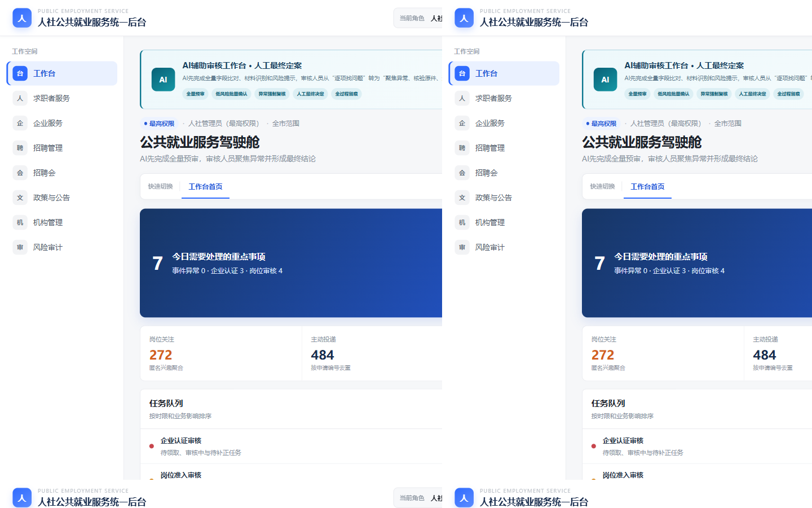
Task: Click 企业服务 sidebar icon in right window
Action: [x=462, y=123]
